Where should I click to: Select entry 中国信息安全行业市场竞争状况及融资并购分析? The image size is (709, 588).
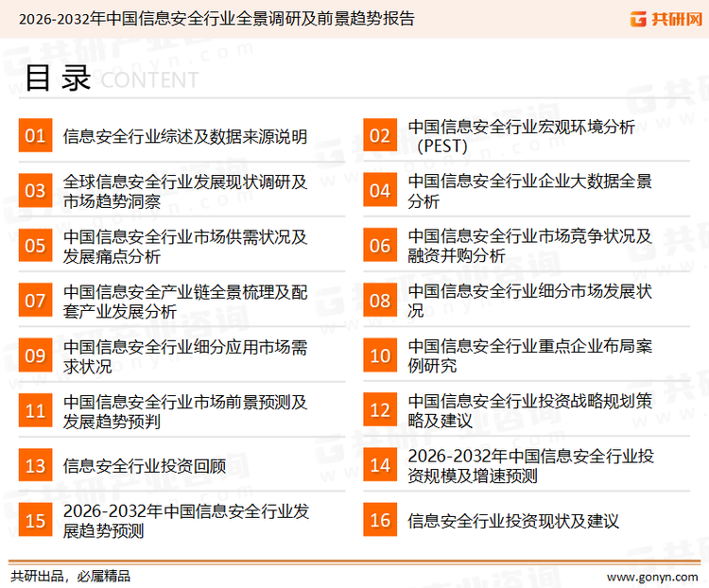point(529,246)
